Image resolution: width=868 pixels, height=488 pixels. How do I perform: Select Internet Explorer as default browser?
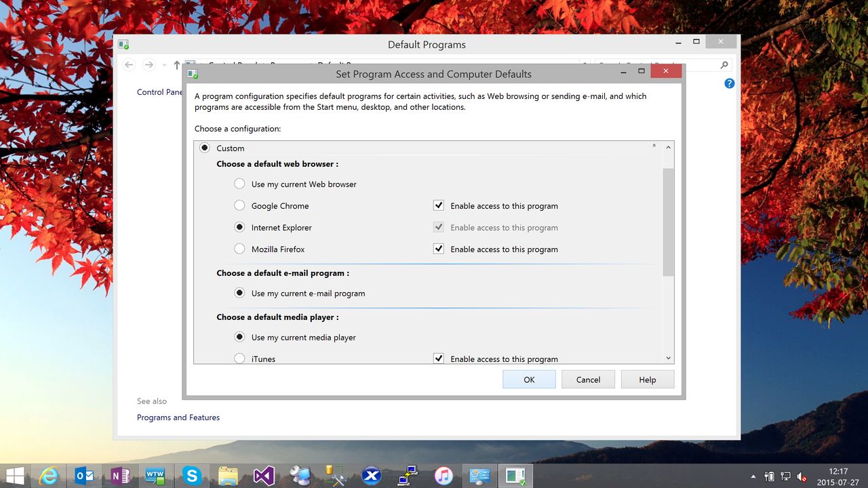(239, 227)
